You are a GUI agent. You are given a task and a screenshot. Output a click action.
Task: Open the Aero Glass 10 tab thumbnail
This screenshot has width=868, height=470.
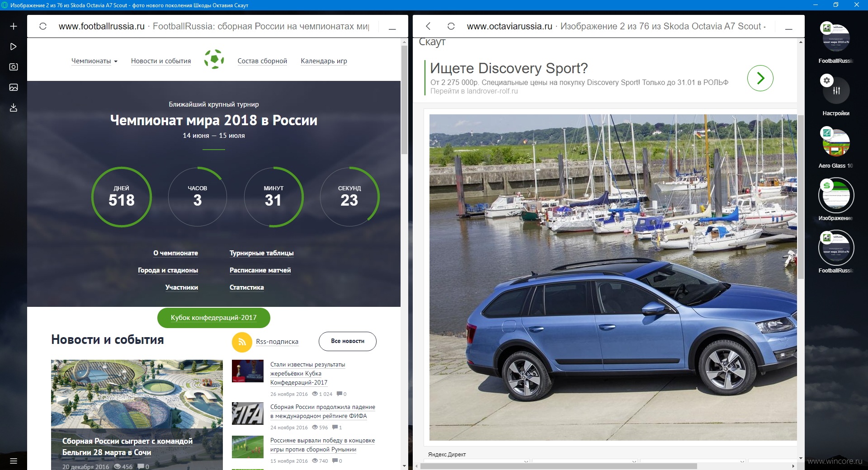click(x=836, y=143)
